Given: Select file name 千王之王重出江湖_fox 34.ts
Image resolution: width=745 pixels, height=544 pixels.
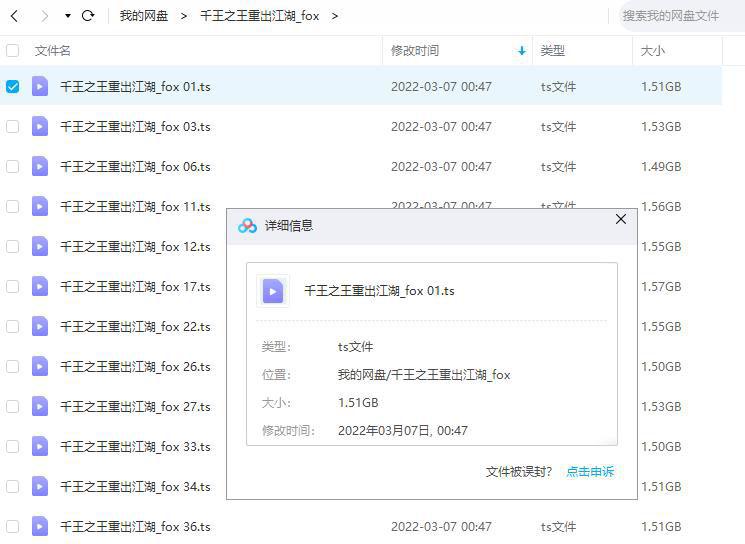Looking at the screenshot, I should coord(135,487).
